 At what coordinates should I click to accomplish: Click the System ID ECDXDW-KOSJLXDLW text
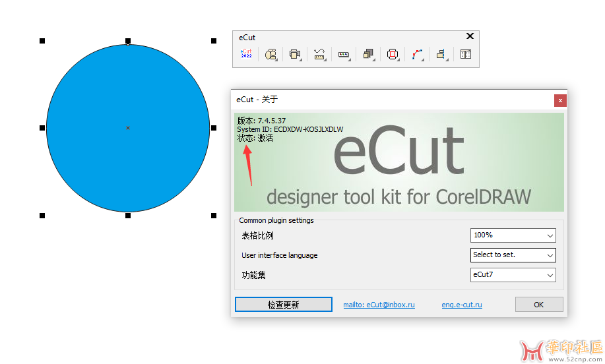290,129
